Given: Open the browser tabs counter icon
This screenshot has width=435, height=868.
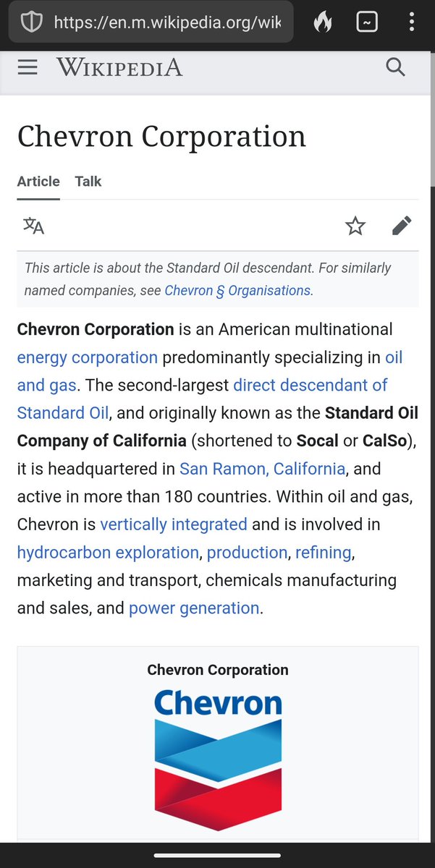Looking at the screenshot, I should 367,22.
